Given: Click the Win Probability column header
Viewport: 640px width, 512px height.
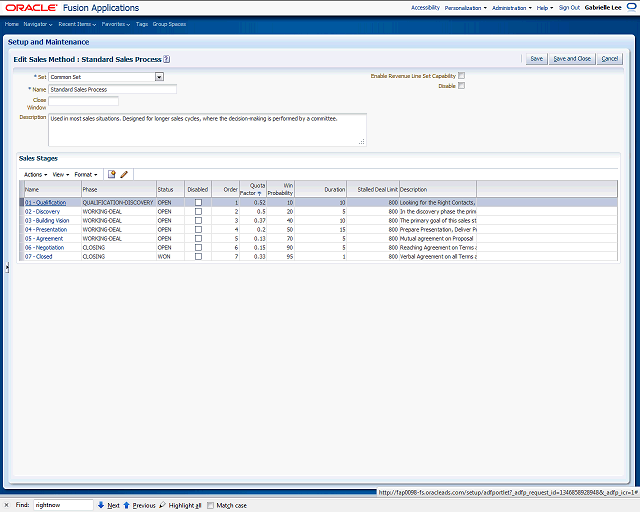Looking at the screenshot, I should coord(280,189).
